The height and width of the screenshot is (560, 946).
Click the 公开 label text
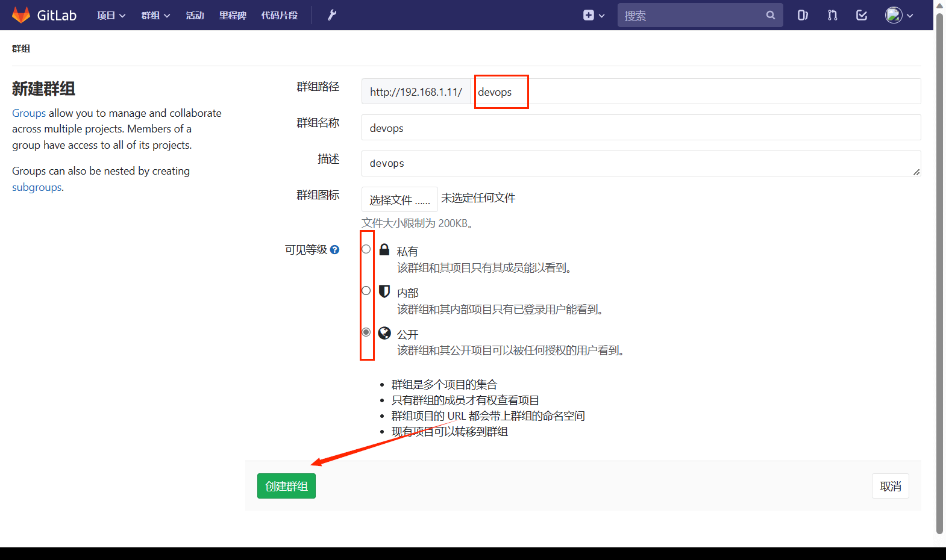pos(407,334)
